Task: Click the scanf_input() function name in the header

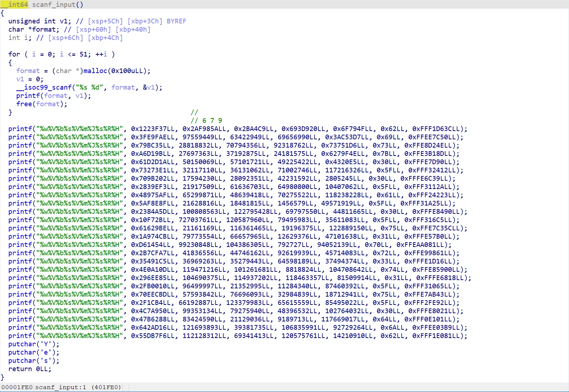Action: pyautogui.click(x=58, y=5)
